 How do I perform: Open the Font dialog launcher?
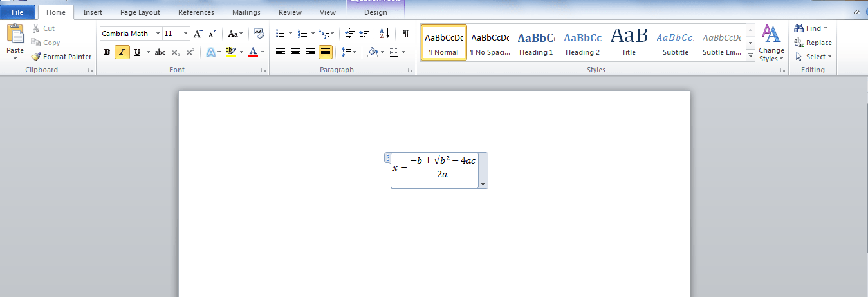click(x=263, y=70)
